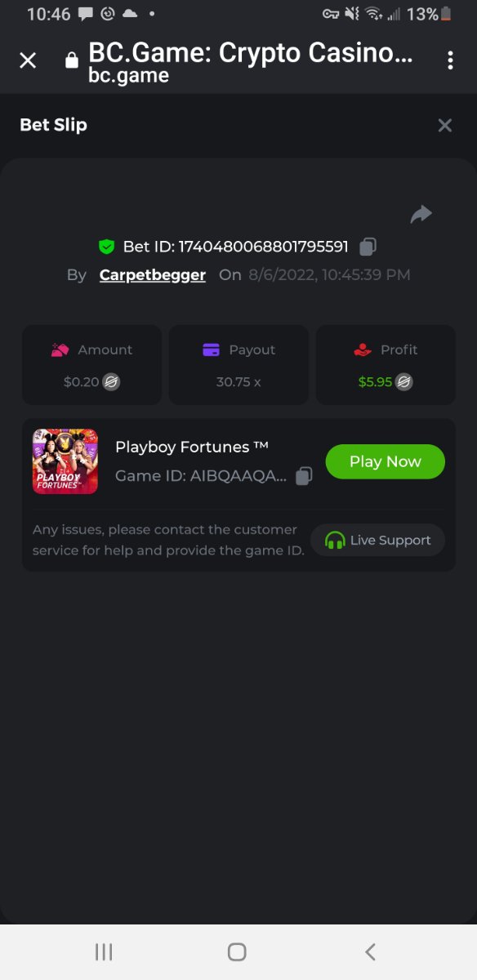Open Live Support chat

pyautogui.click(x=378, y=540)
